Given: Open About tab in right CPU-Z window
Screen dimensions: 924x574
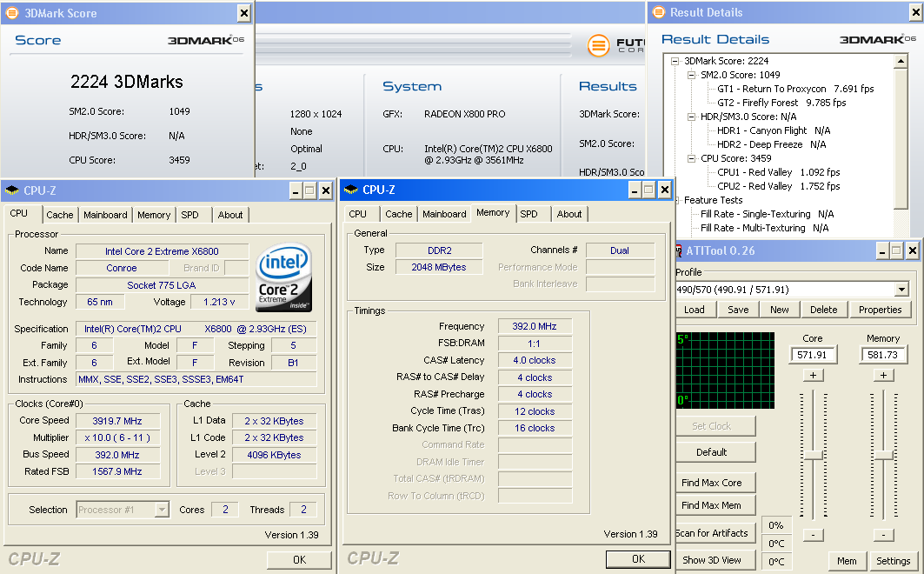Looking at the screenshot, I should click(x=569, y=214).
